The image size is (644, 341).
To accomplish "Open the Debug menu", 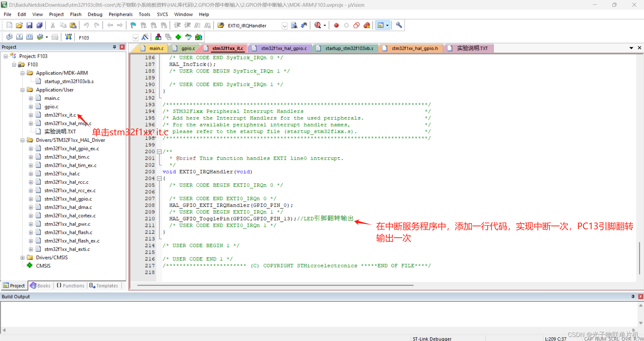I will coord(95,14).
